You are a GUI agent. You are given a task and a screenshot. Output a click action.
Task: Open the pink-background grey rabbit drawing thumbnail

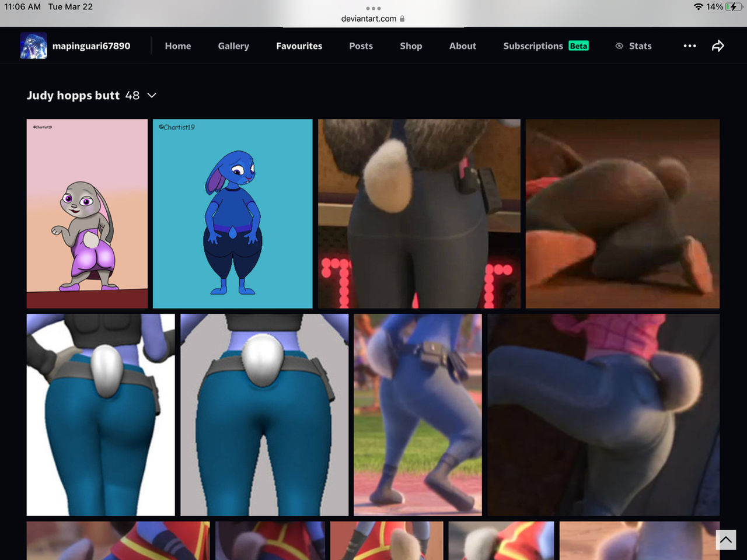87,213
